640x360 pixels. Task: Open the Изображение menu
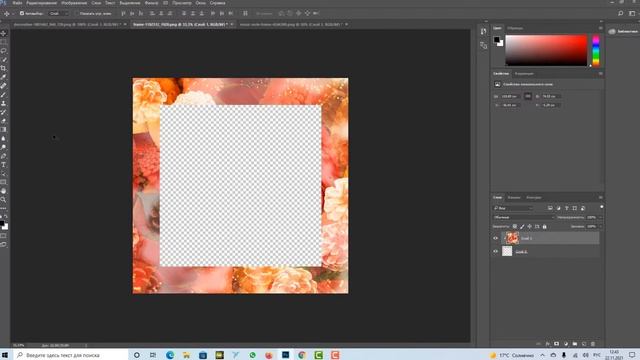click(74, 3)
